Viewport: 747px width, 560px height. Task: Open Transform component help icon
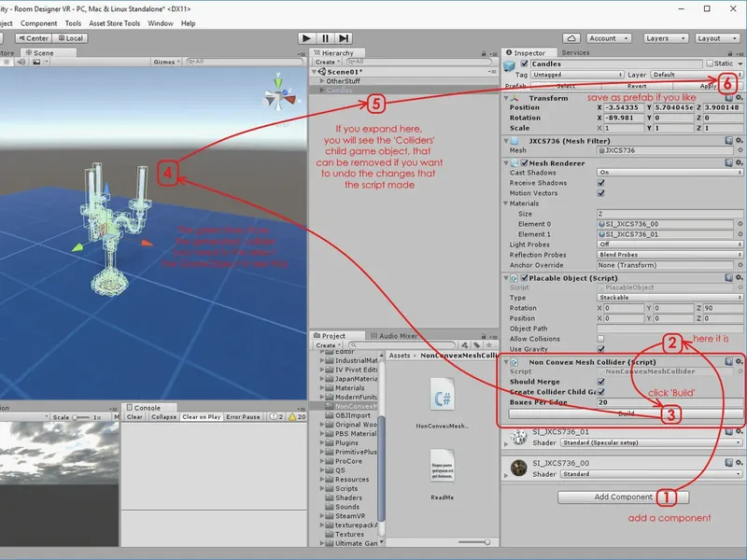click(x=728, y=98)
